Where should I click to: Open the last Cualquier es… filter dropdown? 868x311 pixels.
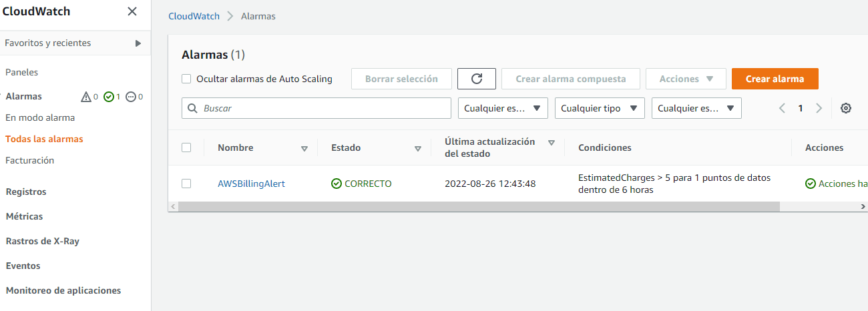click(x=696, y=108)
